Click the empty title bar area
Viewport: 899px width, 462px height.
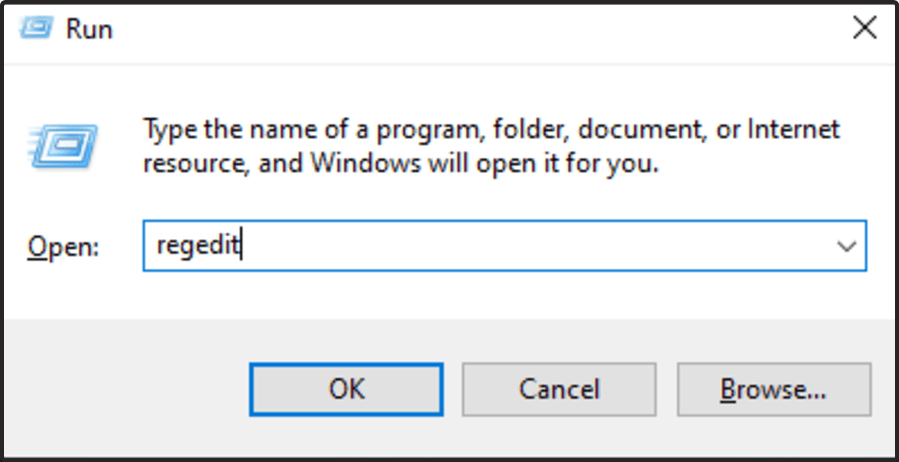click(x=450, y=28)
